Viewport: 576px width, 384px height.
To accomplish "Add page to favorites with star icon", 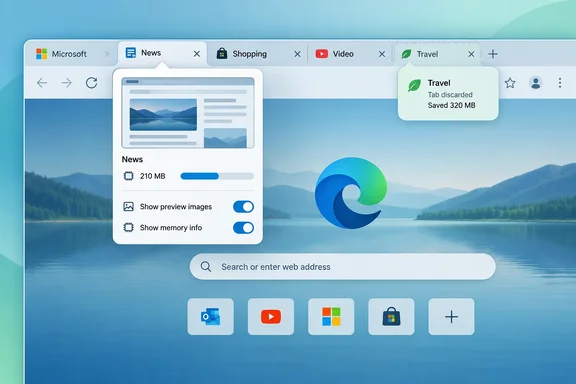I will click(510, 83).
